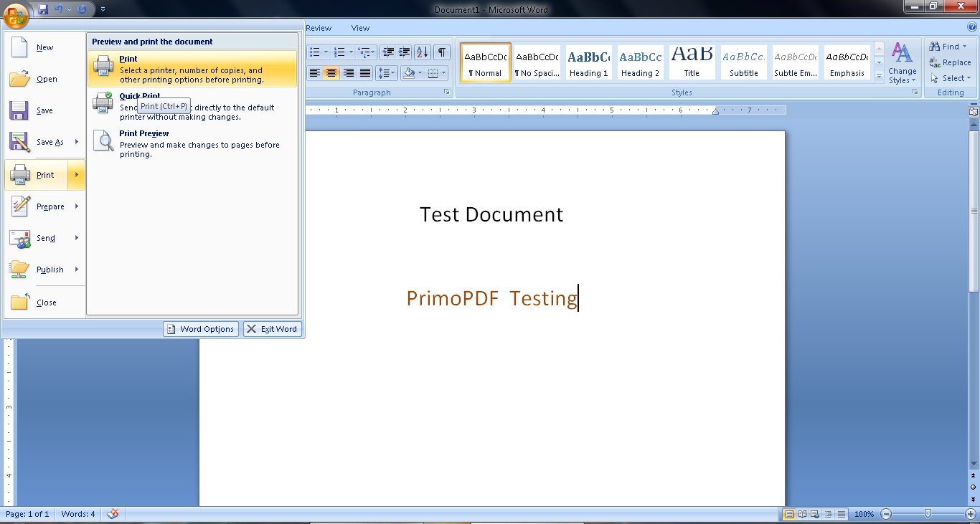
Task: Click the Save icon in Quick Access Toolbar
Action: [43, 9]
